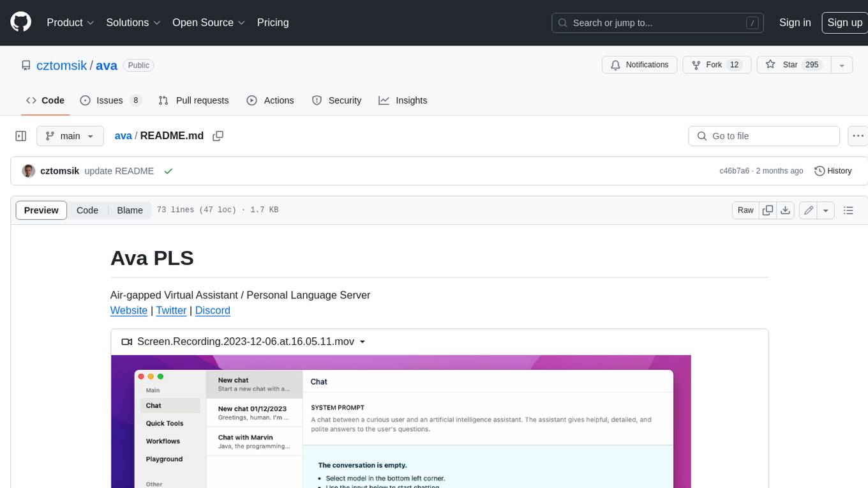This screenshot has height=488, width=868.
Task: Select the Preview view
Action: pos(41,210)
